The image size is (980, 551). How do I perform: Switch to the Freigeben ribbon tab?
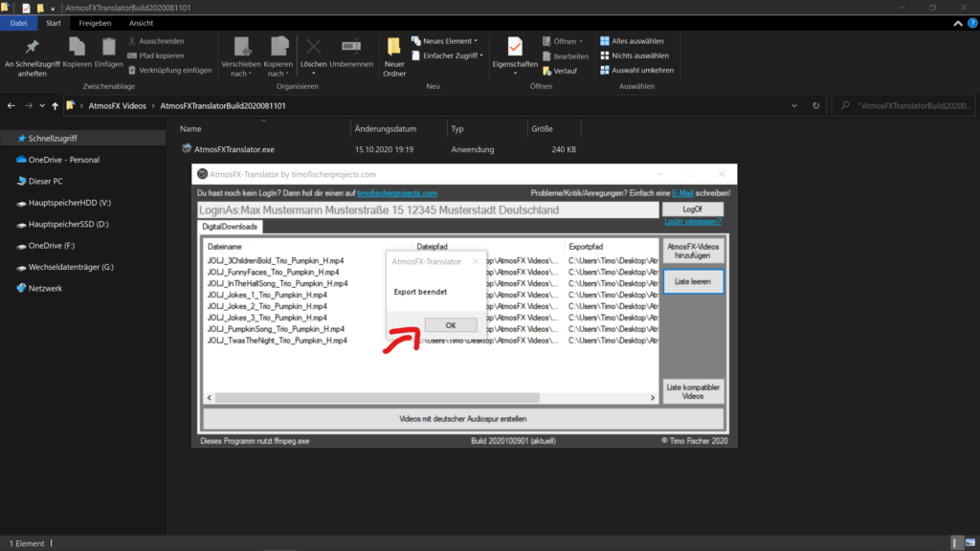coord(95,23)
